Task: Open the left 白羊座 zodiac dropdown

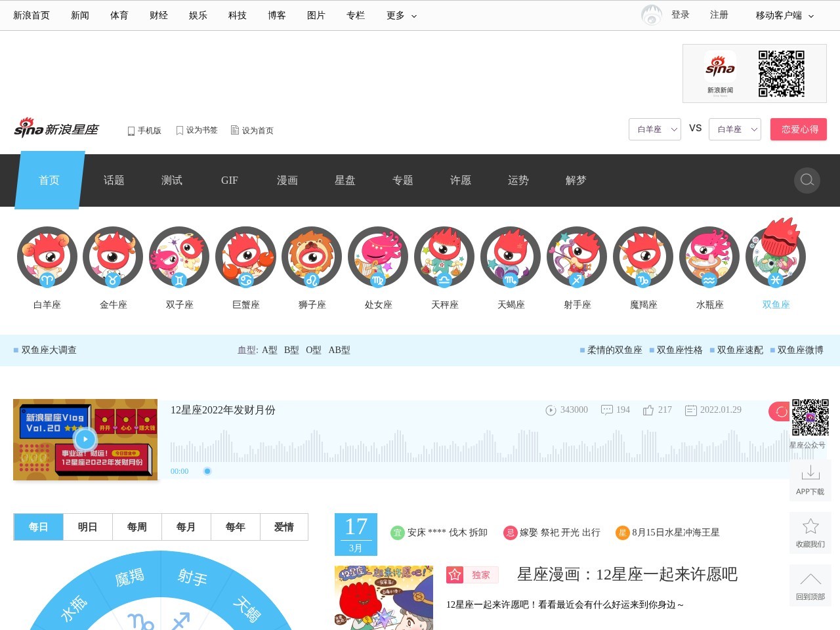Action: coord(654,129)
